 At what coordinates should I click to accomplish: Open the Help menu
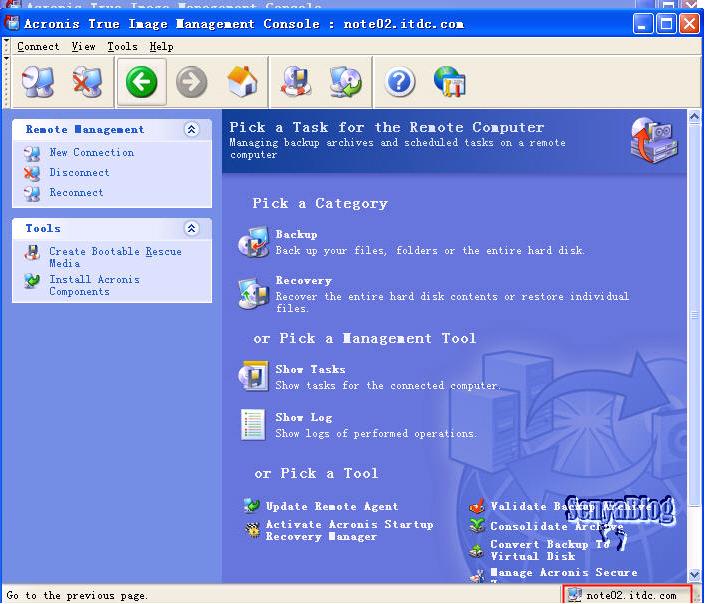tap(161, 46)
